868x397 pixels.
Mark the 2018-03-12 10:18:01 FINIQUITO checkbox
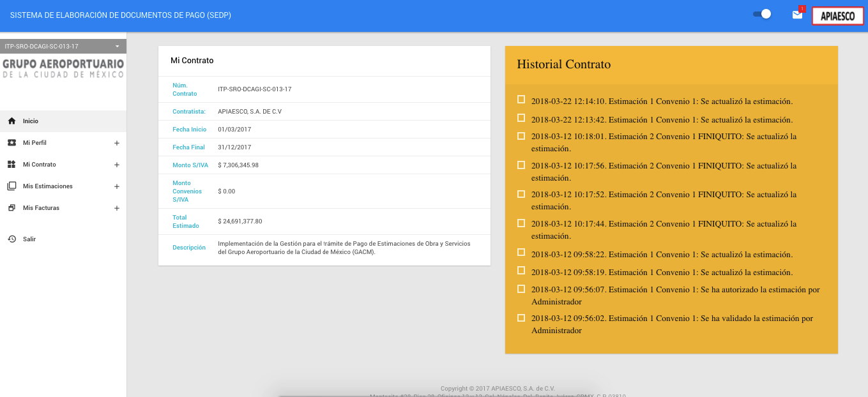(x=521, y=135)
